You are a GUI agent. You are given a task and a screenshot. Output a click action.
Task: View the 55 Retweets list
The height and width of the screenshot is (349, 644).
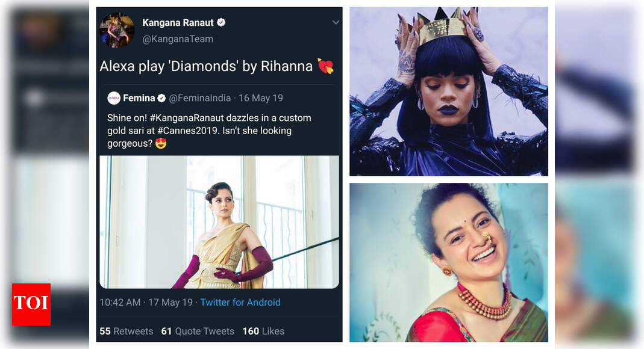126,331
